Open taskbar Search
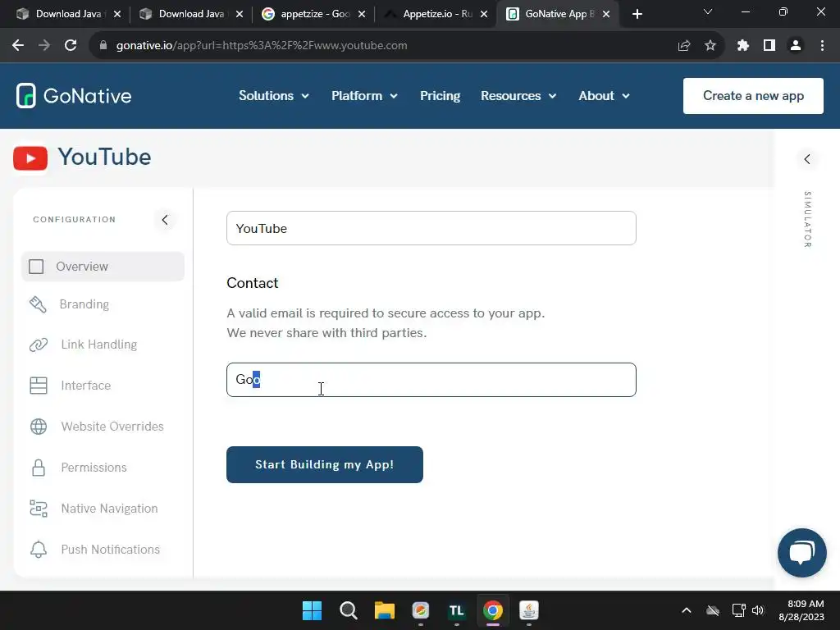The width and height of the screenshot is (840, 630). click(348, 610)
